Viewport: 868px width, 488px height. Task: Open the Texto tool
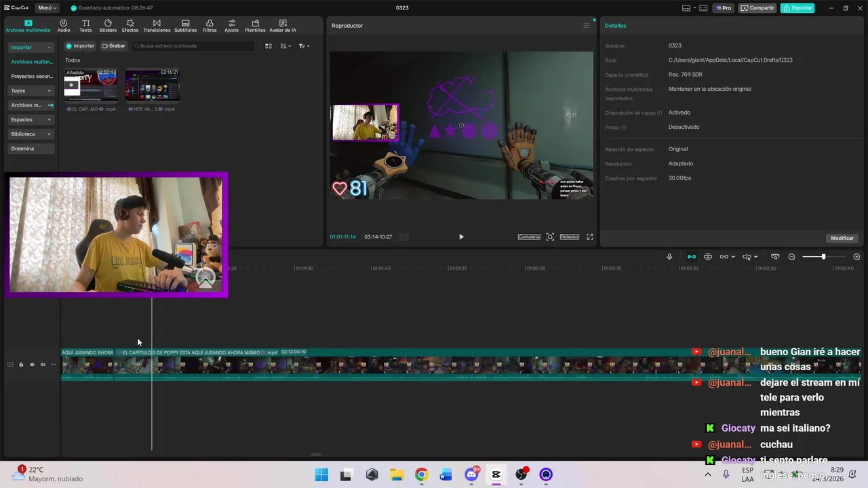tap(85, 26)
